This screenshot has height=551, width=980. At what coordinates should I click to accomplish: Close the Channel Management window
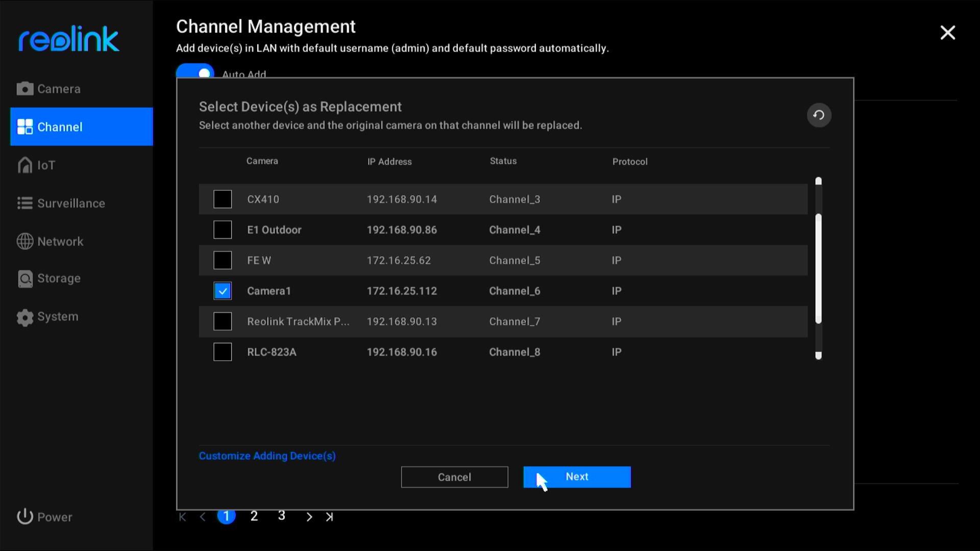(x=948, y=33)
